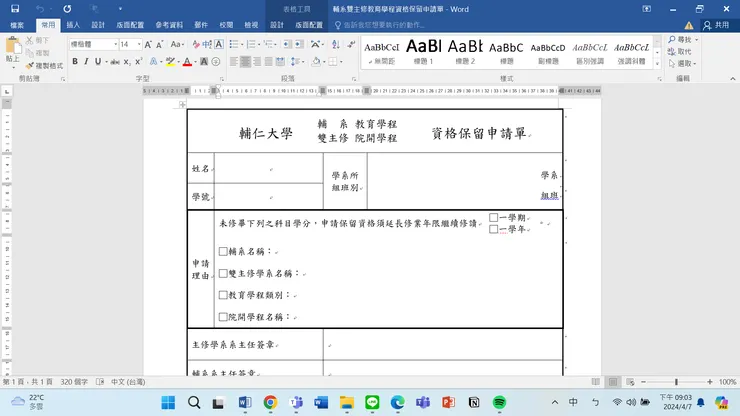Decrease paragraph indent
The height and width of the screenshot is (416, 740).
tap(287, 44)
